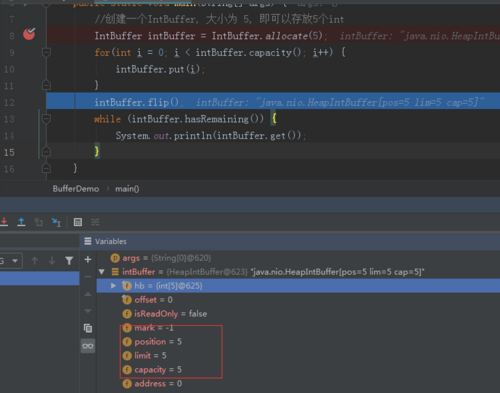The width and height of the screenshot is (500, 393).
Task: Click the Force Step Into red arrow icon
Action: click(4, 222)
